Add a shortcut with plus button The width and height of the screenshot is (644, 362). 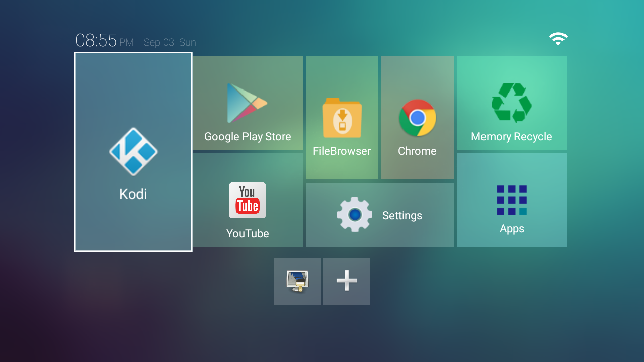346,282
